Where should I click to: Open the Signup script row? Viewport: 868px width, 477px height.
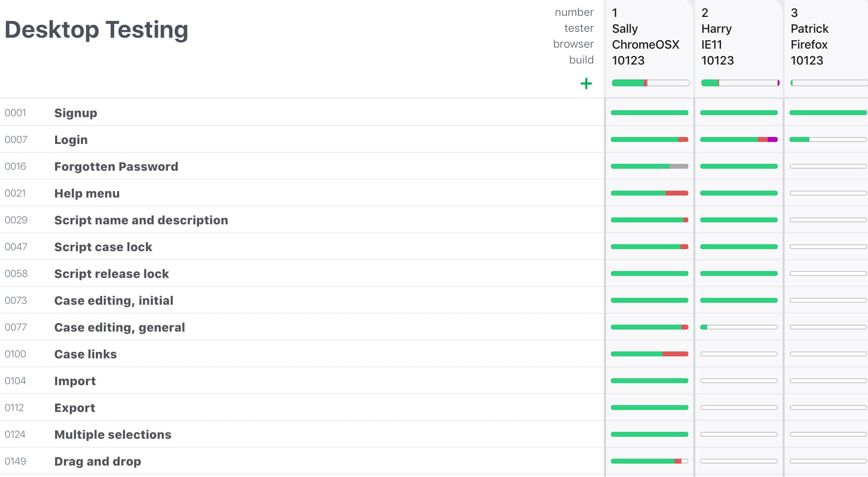point(302,113)
